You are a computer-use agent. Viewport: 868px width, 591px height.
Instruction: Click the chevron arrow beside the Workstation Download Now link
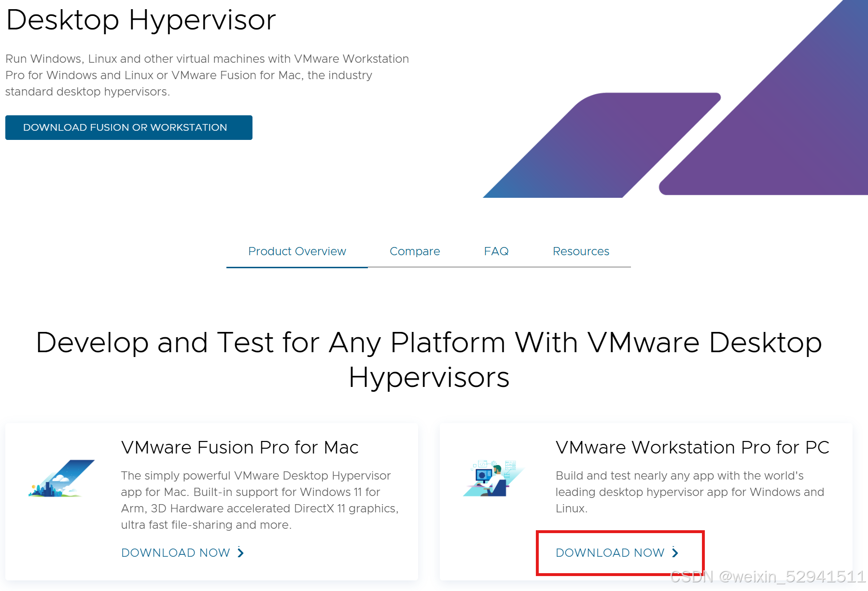click(675, 553)
